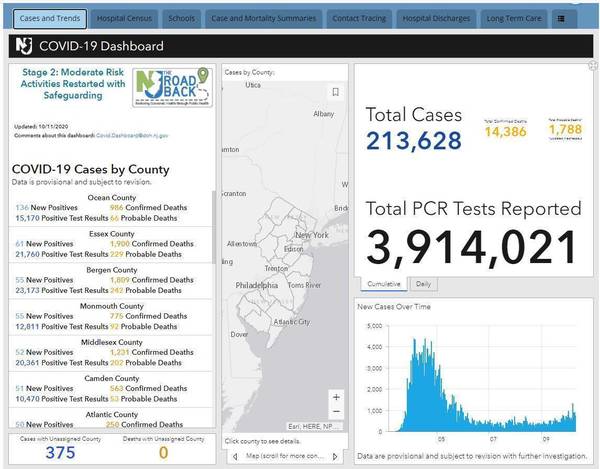Select Monmouth County entry

(110, 317)
